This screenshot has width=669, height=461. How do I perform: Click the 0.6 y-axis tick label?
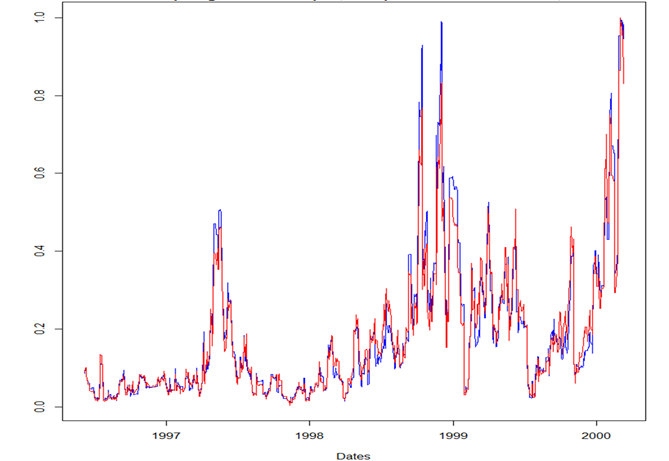click(x=39, y=173)
